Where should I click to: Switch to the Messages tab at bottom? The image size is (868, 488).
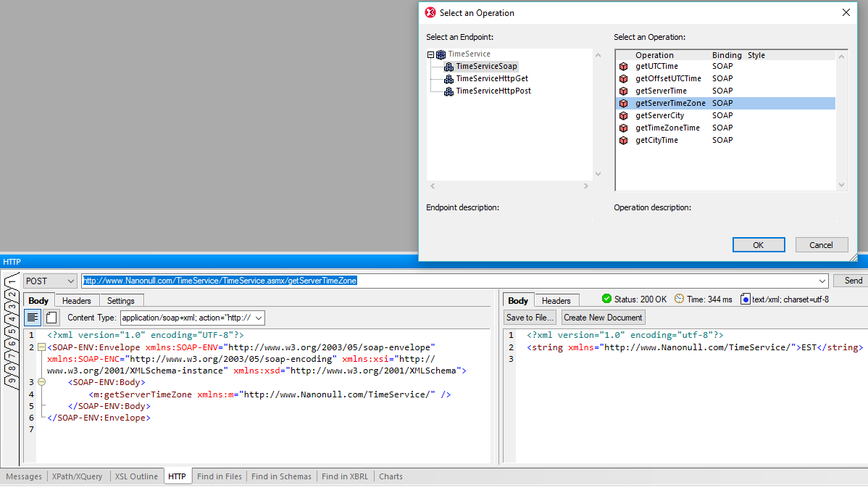tap(23, 476)
